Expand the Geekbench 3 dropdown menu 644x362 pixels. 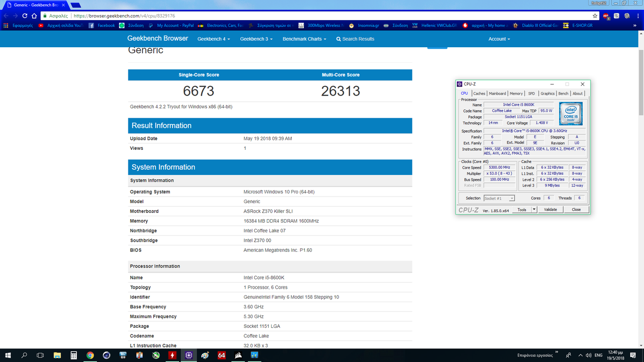click(x=256, y=39)
